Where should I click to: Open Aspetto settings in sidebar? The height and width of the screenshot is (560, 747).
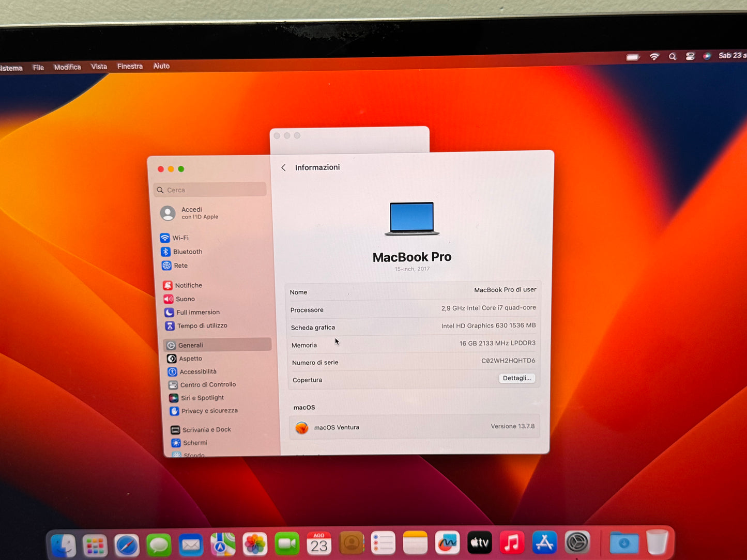185,359
